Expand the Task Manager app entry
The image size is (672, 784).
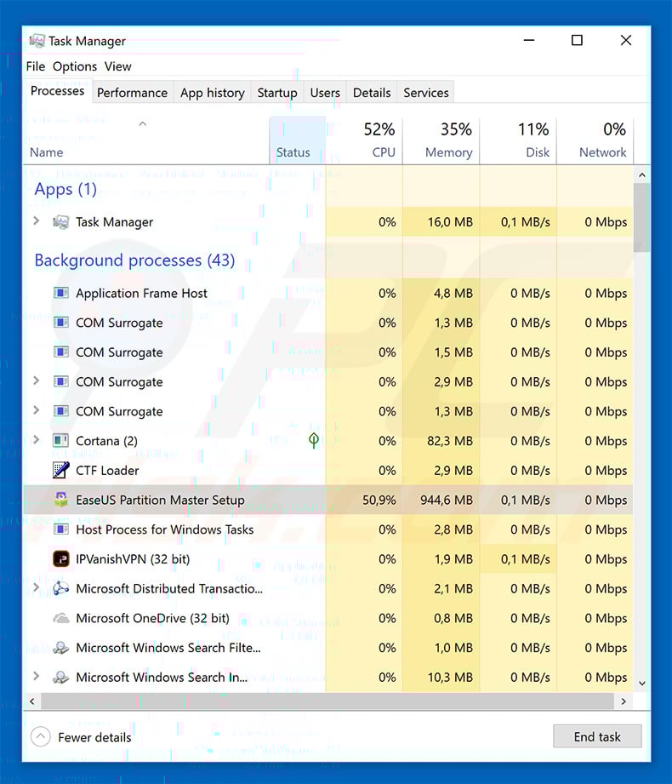click(x=36, y=220)
